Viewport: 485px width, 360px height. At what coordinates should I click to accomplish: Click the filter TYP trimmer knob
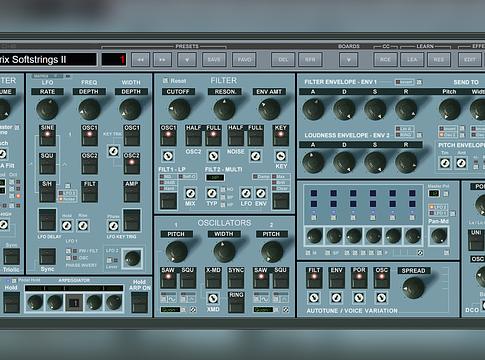[212, 193]
